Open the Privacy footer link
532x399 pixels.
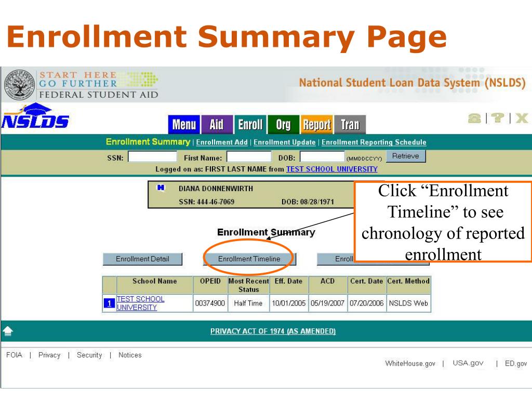point(49,355)
